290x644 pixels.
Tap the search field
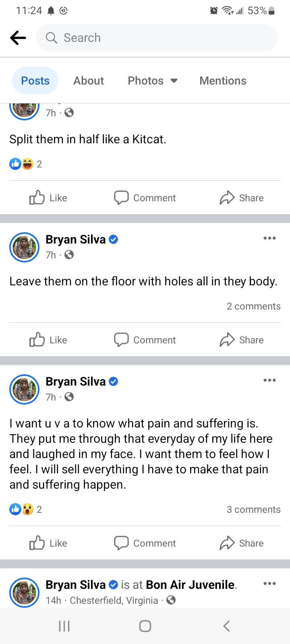(157, 38)
